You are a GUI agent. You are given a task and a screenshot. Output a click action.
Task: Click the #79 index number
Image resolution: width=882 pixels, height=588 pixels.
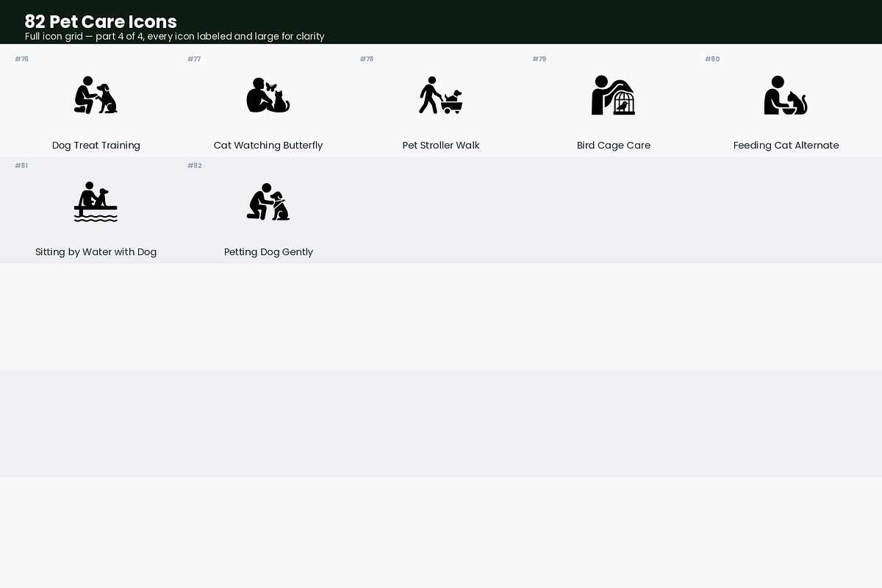[x=539, y=59]
